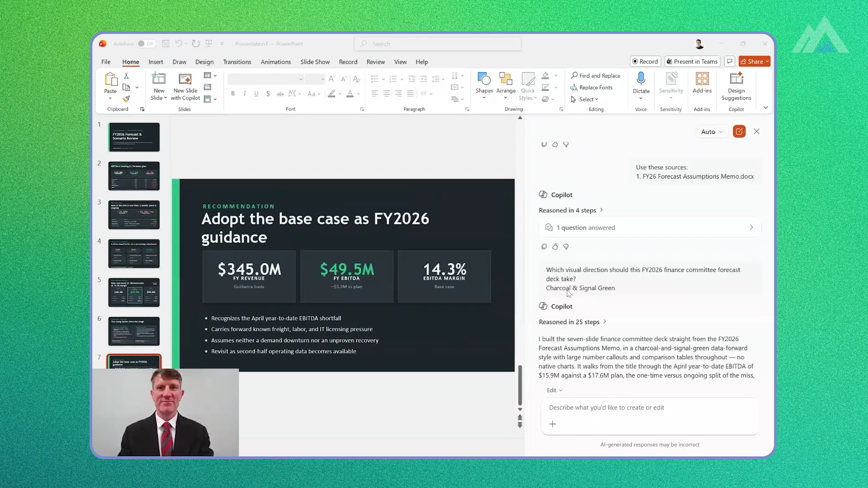Activate the Format Painter brush
868x488 pixels.
point(126,99)
